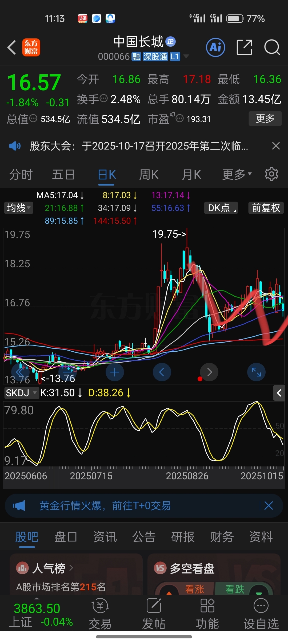The width and height of the screenshot is (288, 644).
Task: Tap the 更多 quote details button
Action: pyautogui.click(x=265, y=119)
